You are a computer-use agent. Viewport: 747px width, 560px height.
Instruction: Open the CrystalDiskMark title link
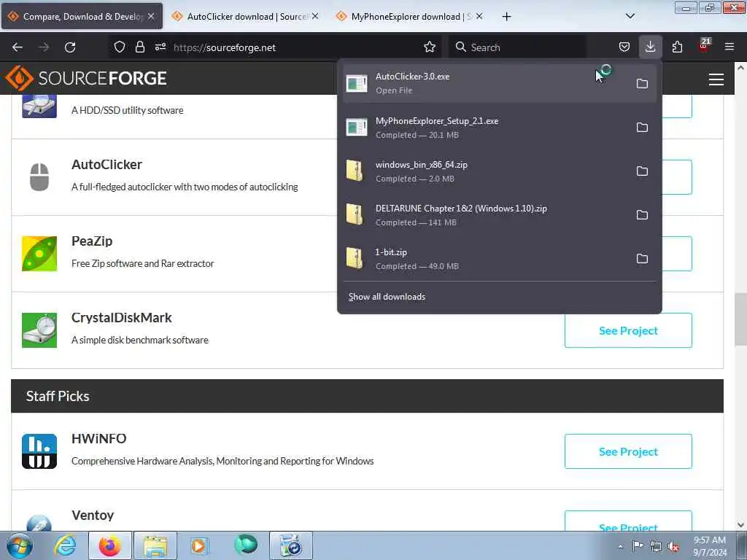click(122, 318)
